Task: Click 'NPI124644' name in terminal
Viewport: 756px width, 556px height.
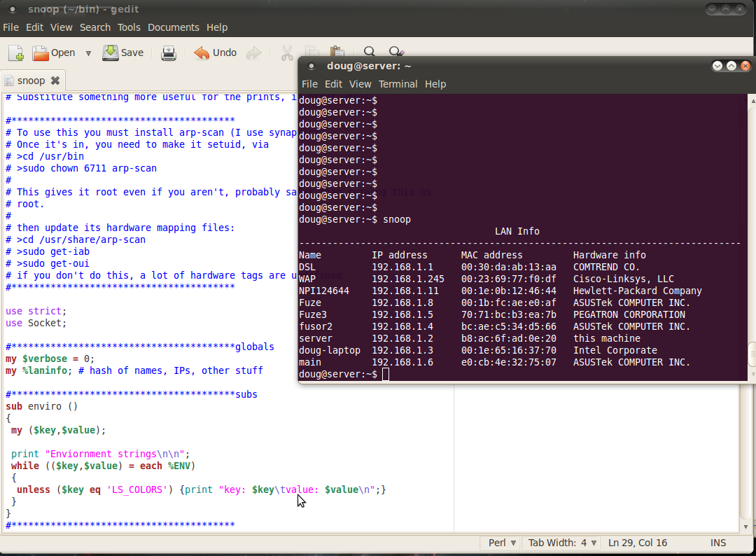Action: pos(323,291)
